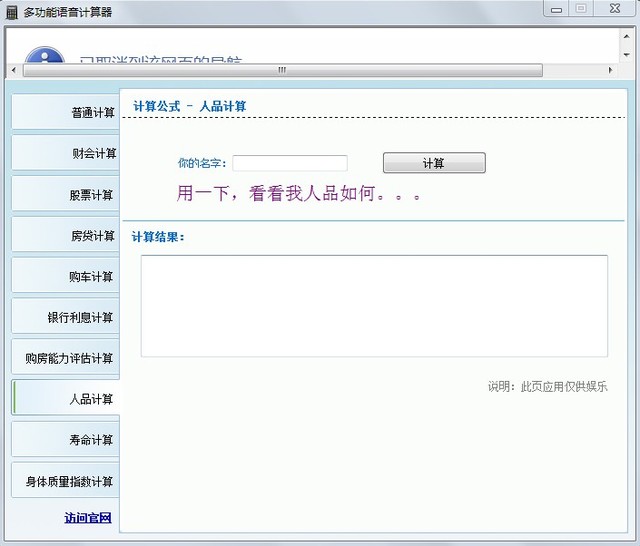Click the 你的名字 name input field

click(x=290, y=163)
